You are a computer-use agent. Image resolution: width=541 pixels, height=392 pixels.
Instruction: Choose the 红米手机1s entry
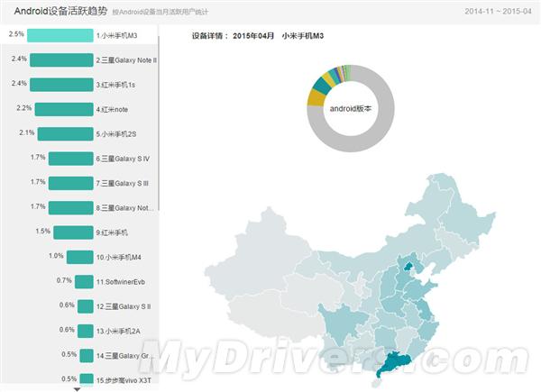(x=115, y=85)
